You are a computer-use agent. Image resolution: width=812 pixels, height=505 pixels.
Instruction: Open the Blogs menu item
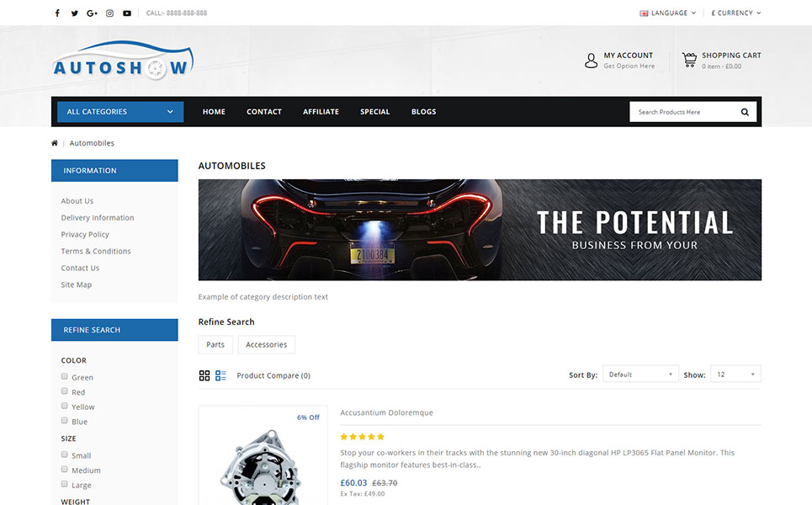[423, 112]
